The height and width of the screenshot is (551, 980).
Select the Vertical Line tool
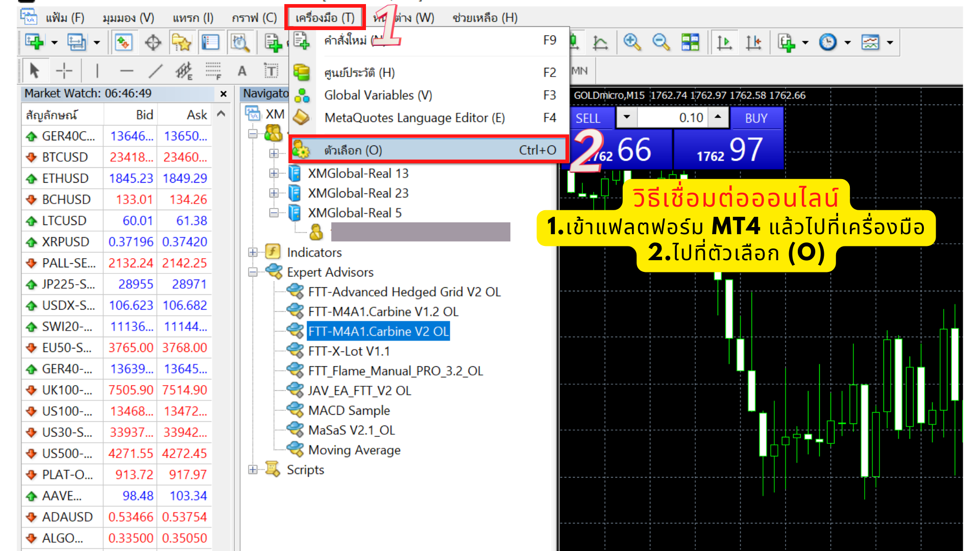tap(97, 71)
